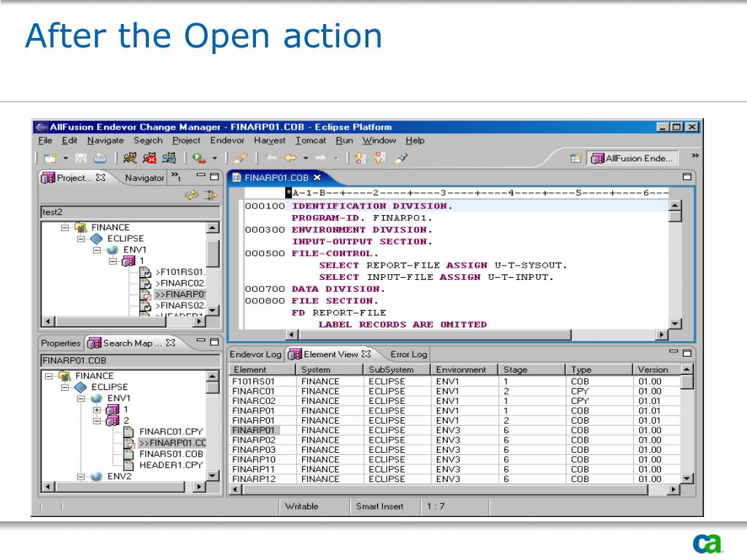The height and width of the screenshot is (560, 747).
Task: Click the ENV2 globe icon in Search Map
Action: tap(97, 476)
